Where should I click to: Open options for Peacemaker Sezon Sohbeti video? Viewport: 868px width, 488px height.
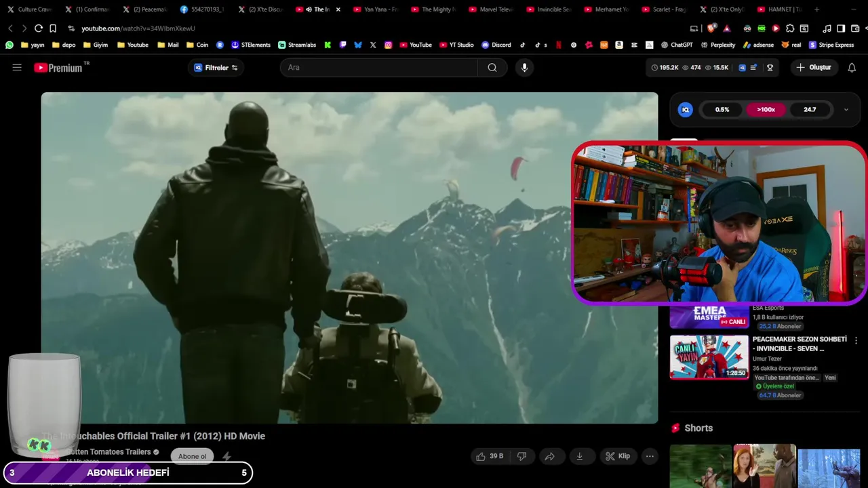(x=856, y=340)
